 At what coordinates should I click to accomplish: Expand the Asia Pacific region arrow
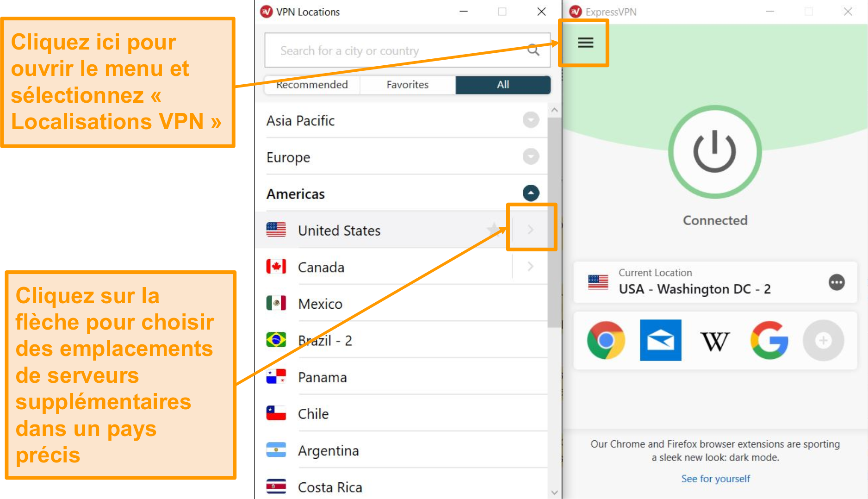point(531,120)
